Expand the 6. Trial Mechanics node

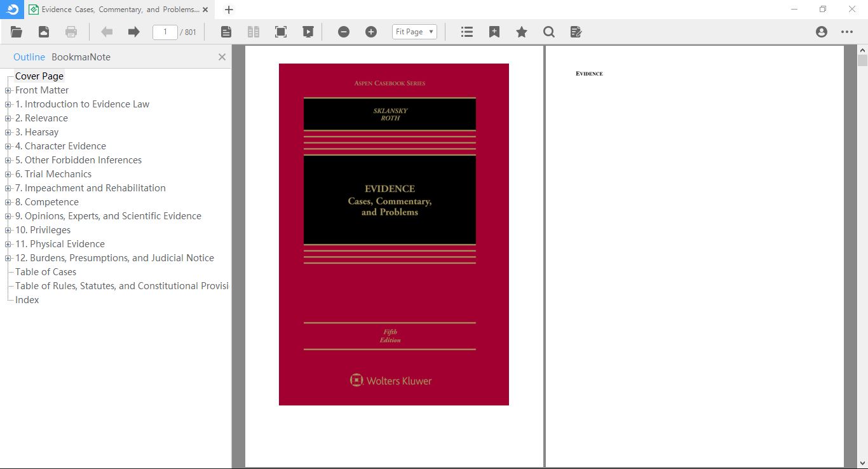(8, 174)
